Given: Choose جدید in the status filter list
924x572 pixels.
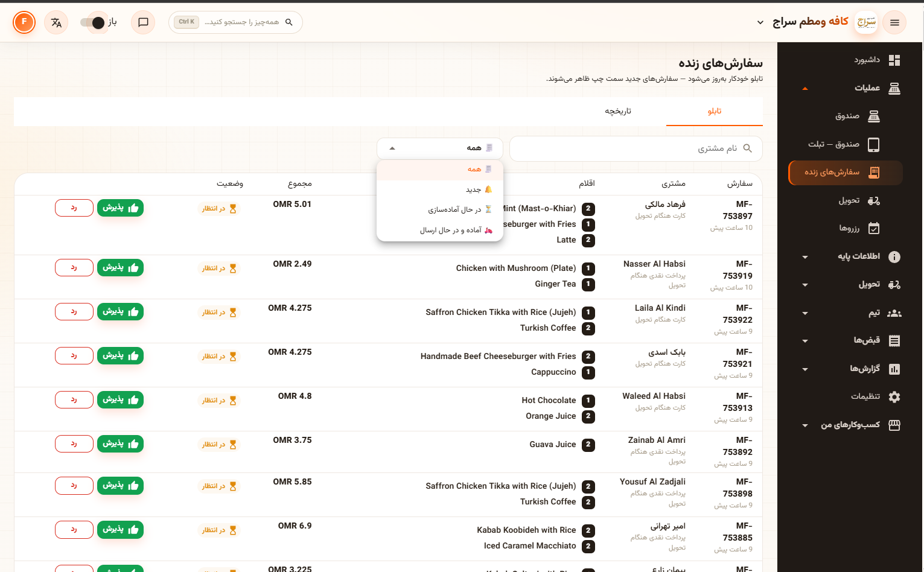Looking at the screenshot, I should tap(440, 189).
